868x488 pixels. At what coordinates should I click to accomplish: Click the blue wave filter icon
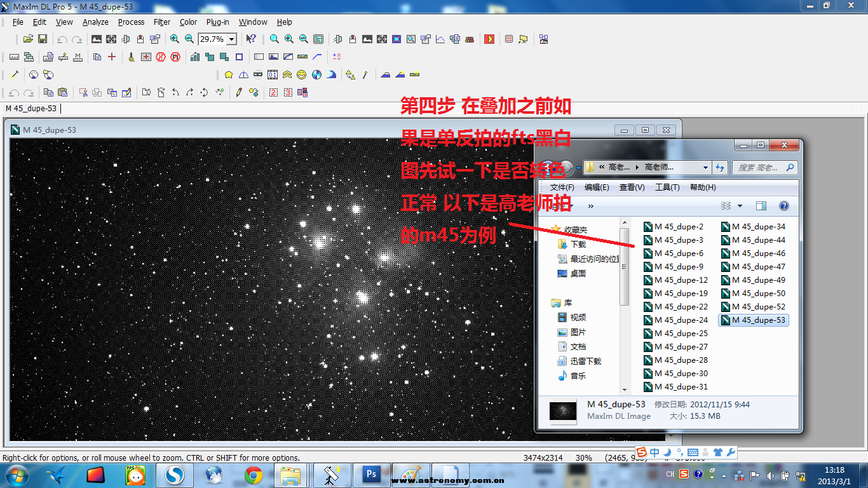click(x=331, y=74)
